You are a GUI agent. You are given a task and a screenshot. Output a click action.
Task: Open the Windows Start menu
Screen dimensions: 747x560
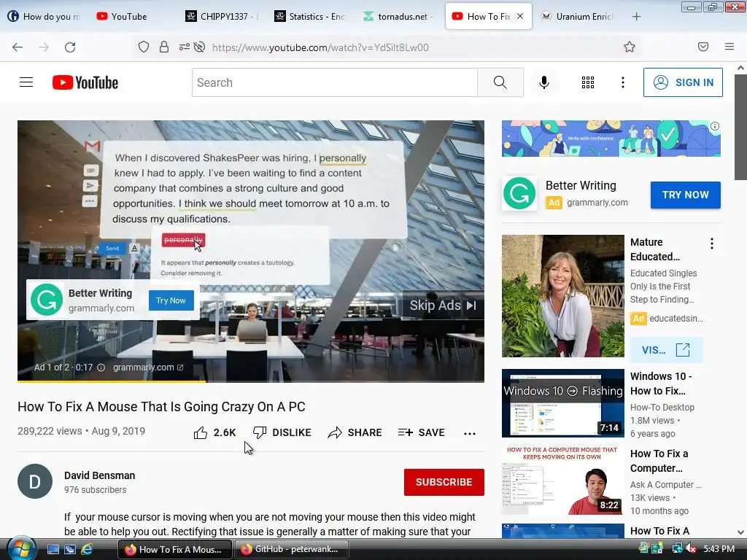(21, 548)
